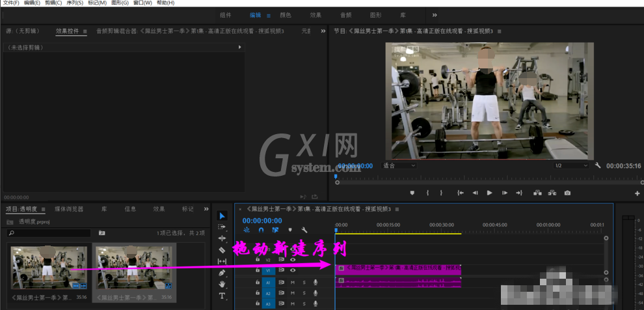Open the zoom level dropdown 适合
The height and width of the screenshot is (310, 644).
pyautogui.click(x=399, y=165)
